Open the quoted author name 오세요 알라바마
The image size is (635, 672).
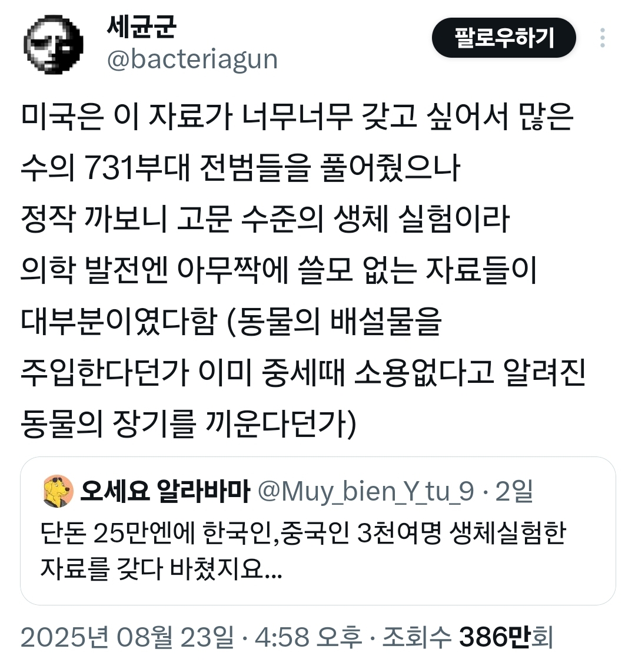(165, 491)
